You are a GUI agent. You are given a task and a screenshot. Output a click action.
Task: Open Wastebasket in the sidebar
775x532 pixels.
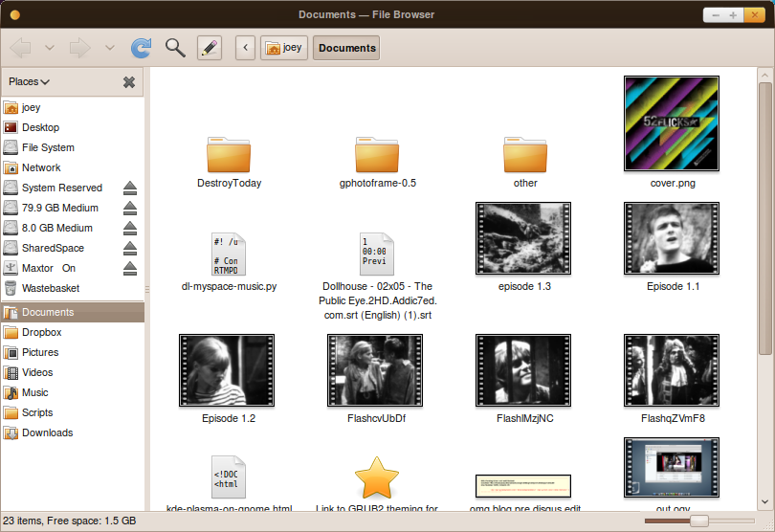[x=73, y=288]
